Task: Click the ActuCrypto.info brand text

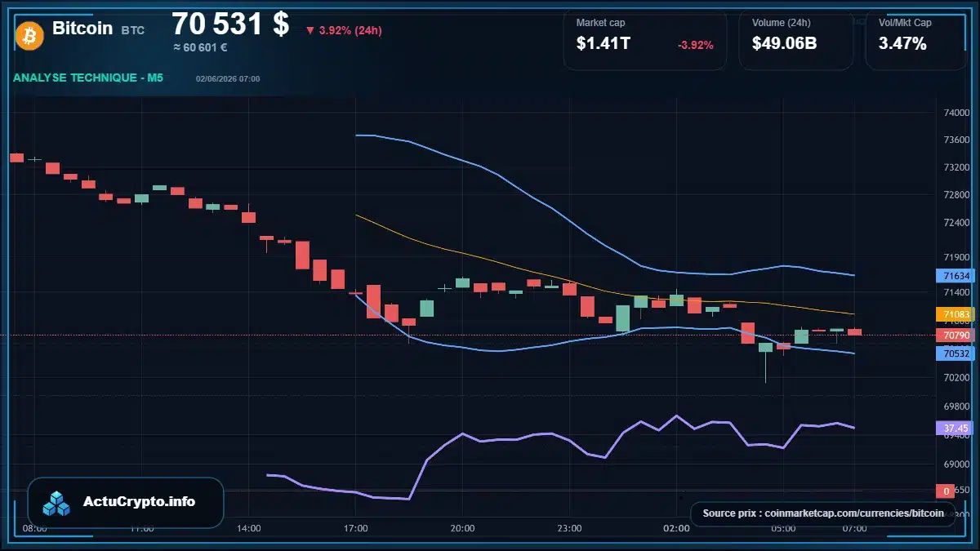Action: point(140,502)
